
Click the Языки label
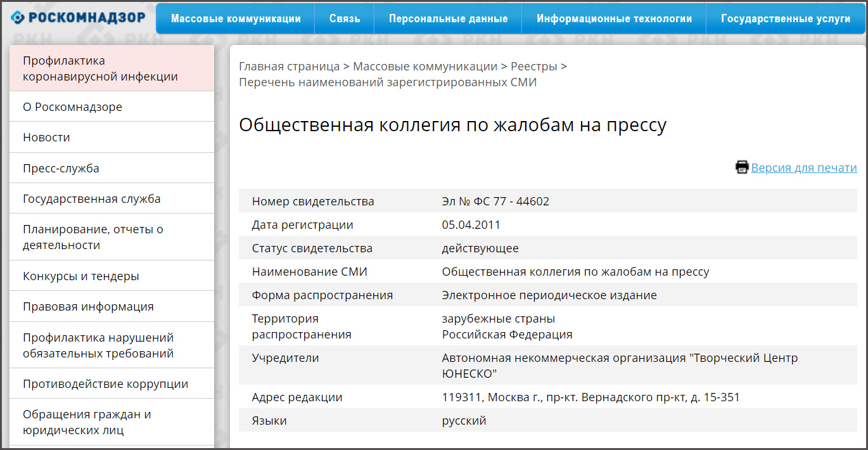pyautogui.click(x=269, y=421)
